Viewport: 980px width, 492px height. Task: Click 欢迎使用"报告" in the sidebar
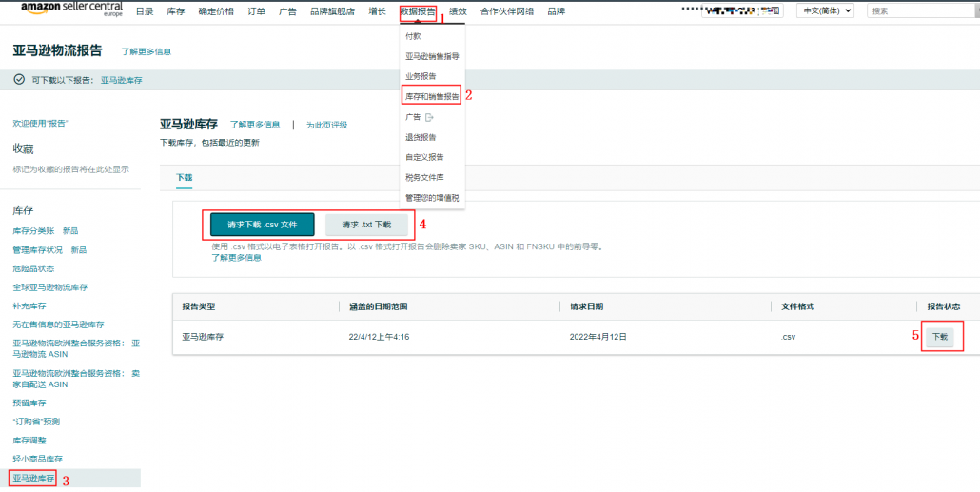[41, 124]
